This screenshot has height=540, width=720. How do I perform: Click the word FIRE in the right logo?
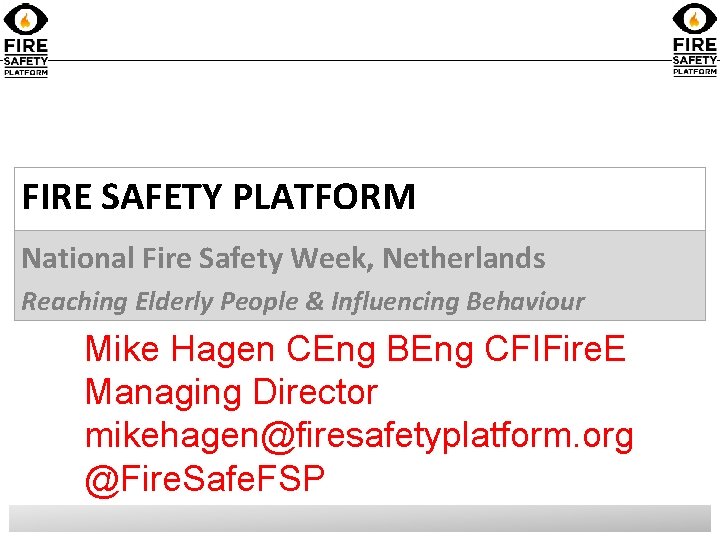click(694, 45)
